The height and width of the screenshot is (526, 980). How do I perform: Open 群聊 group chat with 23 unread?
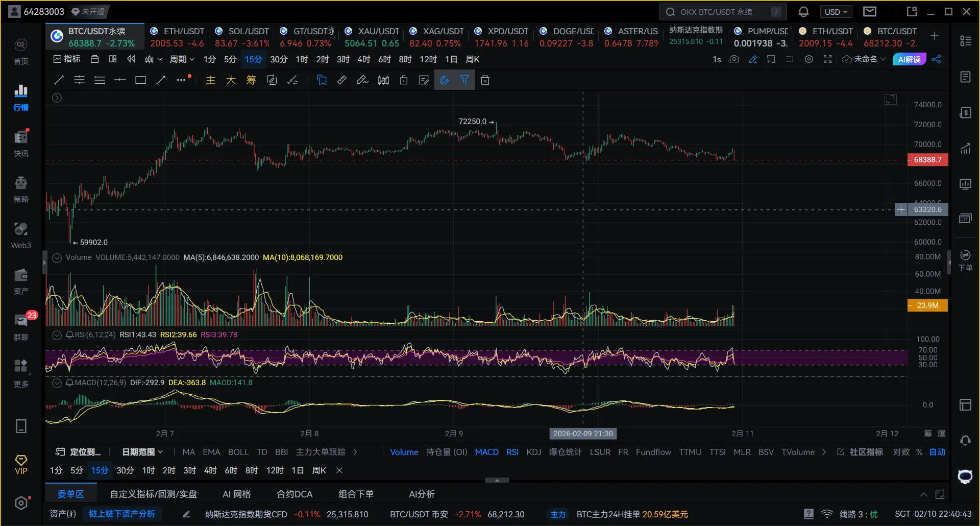(x=21, y=328)
